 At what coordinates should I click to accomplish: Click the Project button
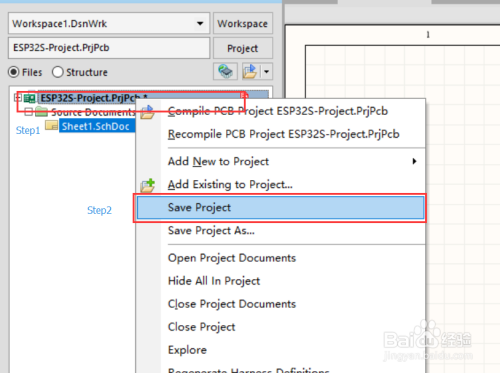pyautogui.click(x=243, y=48)
